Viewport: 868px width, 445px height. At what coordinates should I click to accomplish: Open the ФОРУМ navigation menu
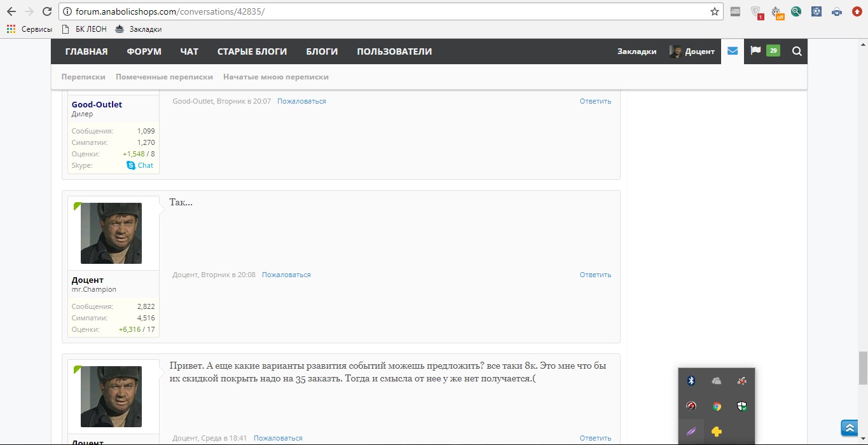click(x=144, y=51)
